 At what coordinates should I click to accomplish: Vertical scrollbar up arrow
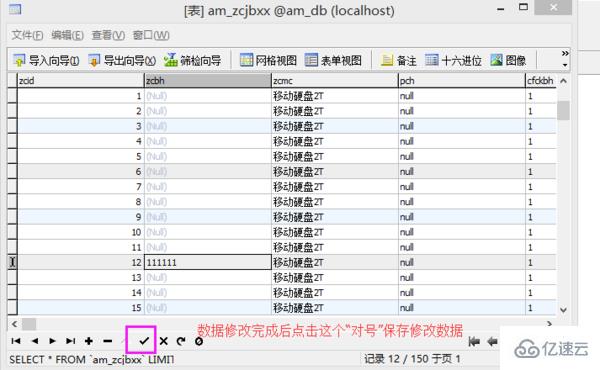tap(563, 81)
